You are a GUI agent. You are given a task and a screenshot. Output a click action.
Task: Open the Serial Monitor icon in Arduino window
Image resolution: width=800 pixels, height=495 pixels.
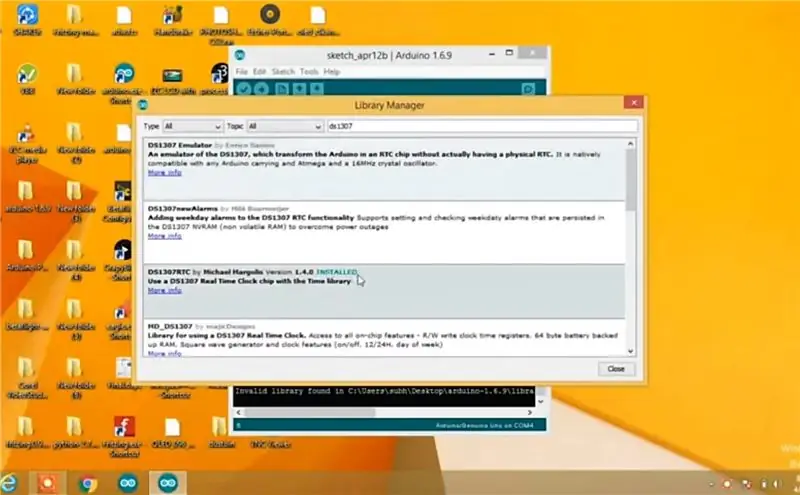pos(529,89)
